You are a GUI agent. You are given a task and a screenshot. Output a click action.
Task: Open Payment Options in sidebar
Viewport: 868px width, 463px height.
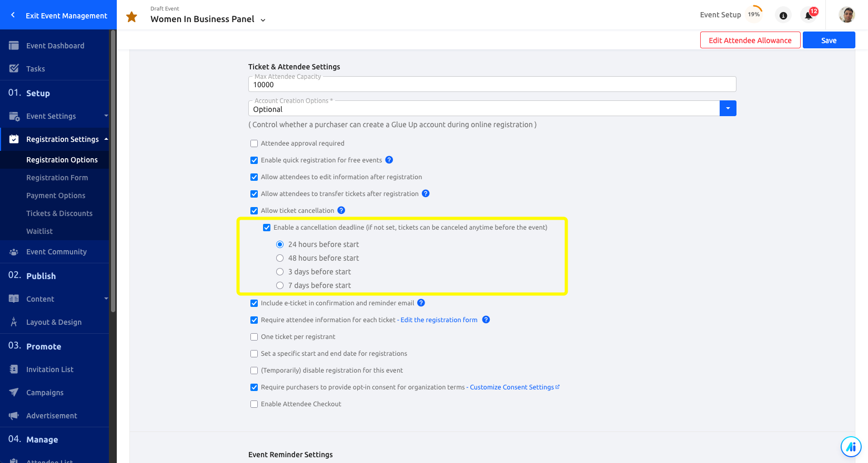[56, 196]
